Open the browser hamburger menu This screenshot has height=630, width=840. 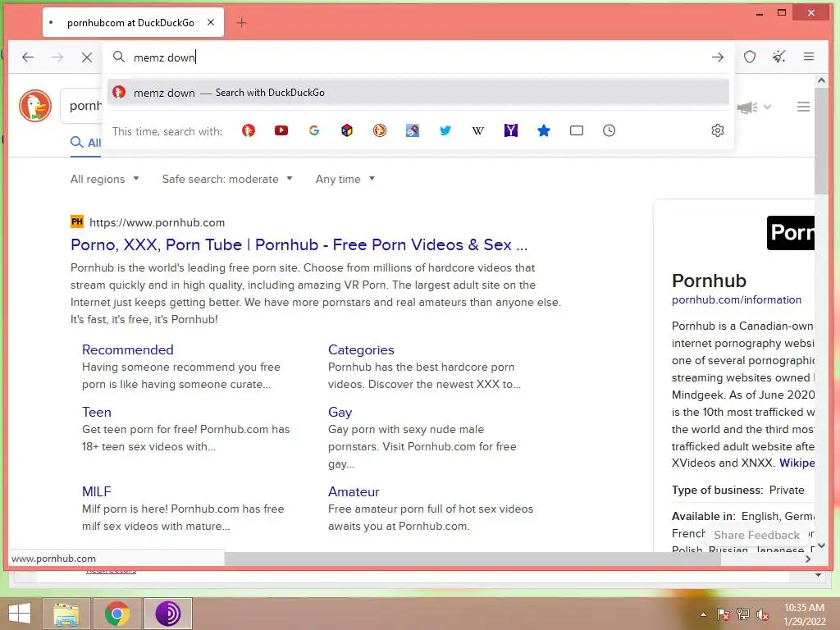[808, 57]
